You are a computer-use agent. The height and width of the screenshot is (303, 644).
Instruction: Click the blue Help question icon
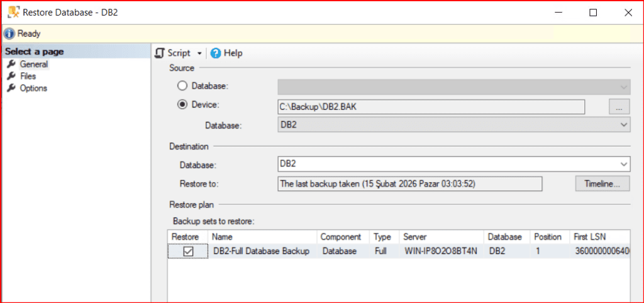coord(216,53)
